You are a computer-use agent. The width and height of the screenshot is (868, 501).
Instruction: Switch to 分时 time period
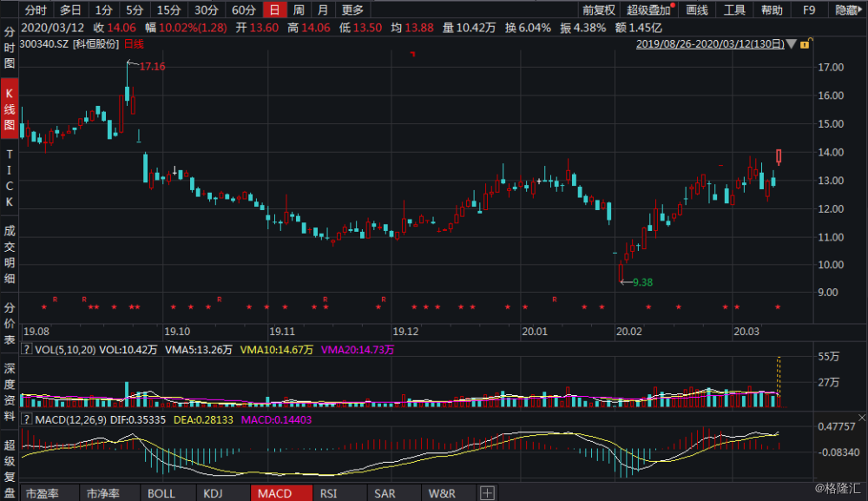pyautogui.click(x=36, y=10)
